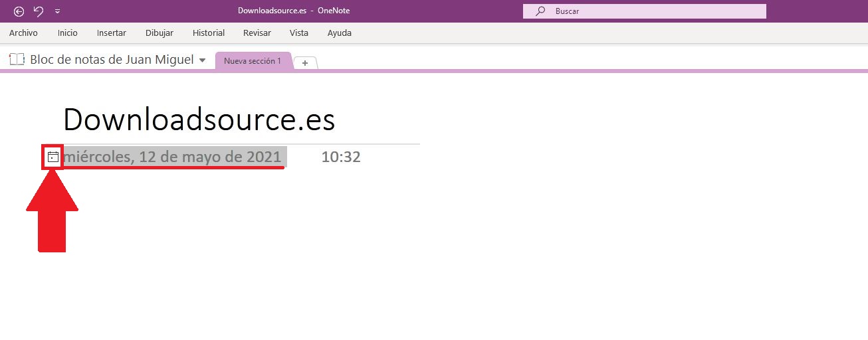Click the page title Downloadsource.es
The height and width of the screenshot is (340, 868).
199,120
